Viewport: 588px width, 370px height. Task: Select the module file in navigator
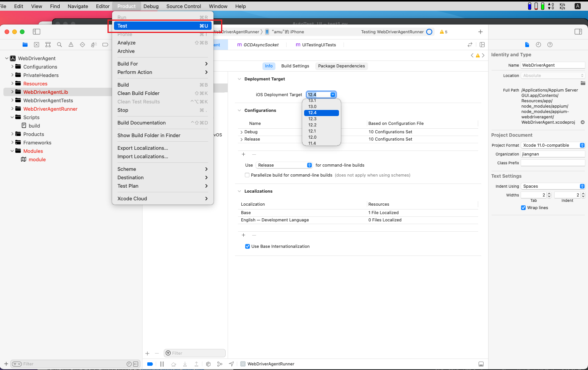click(37, 159)
